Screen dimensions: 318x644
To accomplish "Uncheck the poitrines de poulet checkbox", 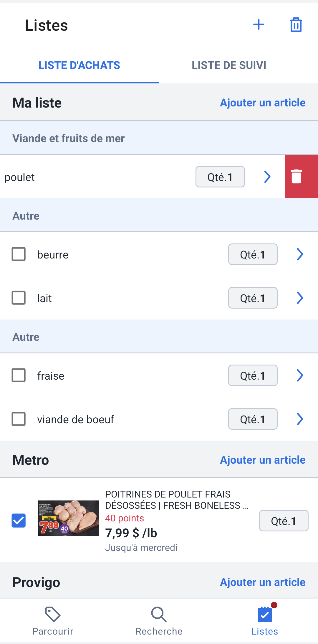I will point(19,521).
